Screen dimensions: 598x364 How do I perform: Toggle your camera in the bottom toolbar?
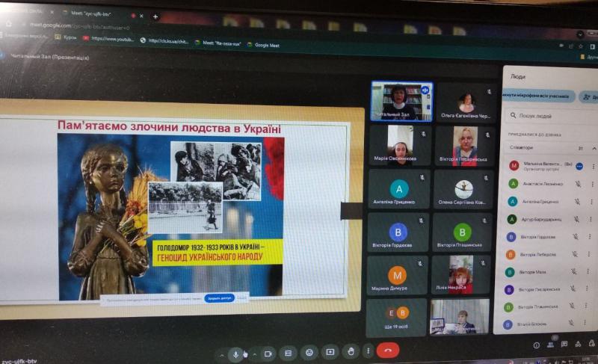tap(268, 354)
